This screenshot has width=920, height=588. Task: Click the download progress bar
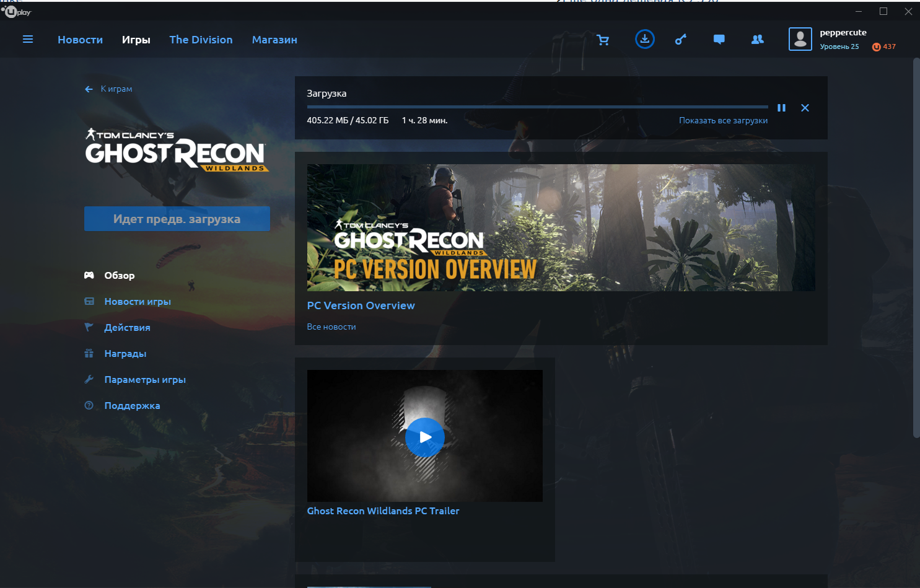click(537, 107)
